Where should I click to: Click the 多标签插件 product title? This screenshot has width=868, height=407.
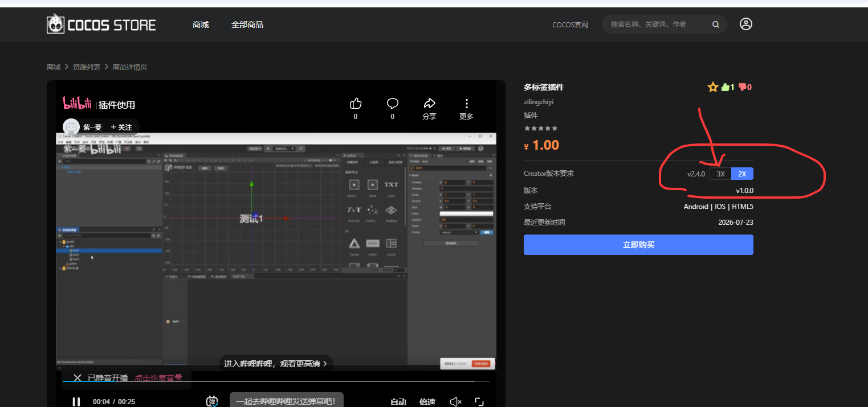(544, 87)
